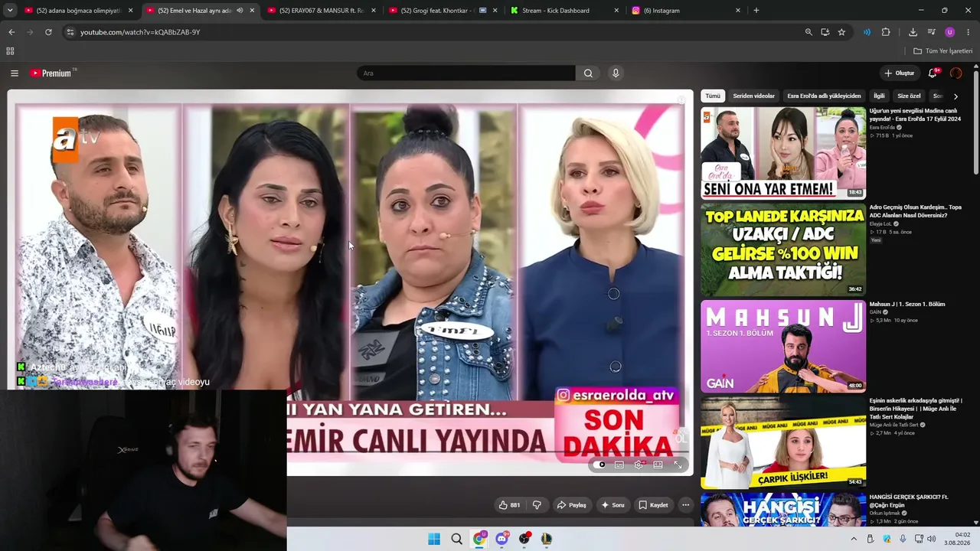Open the Tüm Yer İşaretleri bookmarks folder
The height and width of the screenshot is (551, 980).
(942, 51)
